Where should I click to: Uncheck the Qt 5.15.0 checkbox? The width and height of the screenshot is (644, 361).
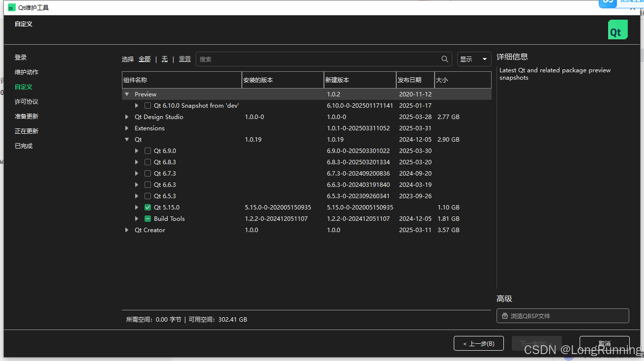click(x=147, y=208)
